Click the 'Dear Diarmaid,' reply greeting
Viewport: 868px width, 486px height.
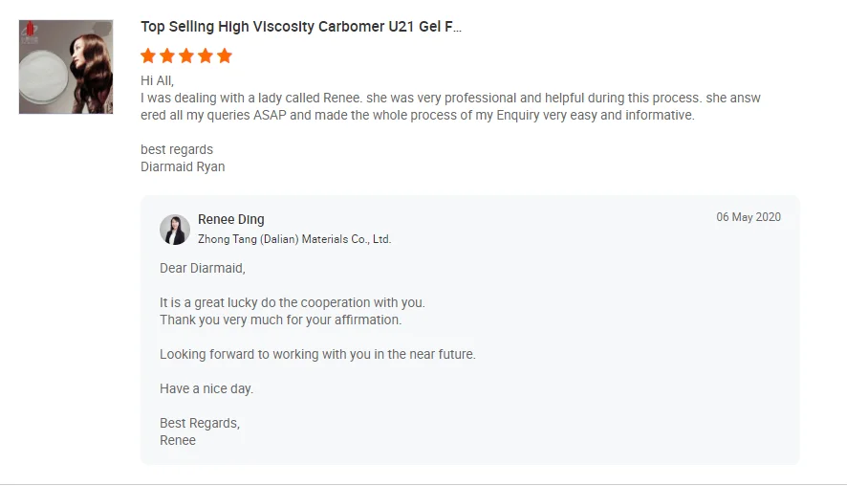(x=203, y=268)
